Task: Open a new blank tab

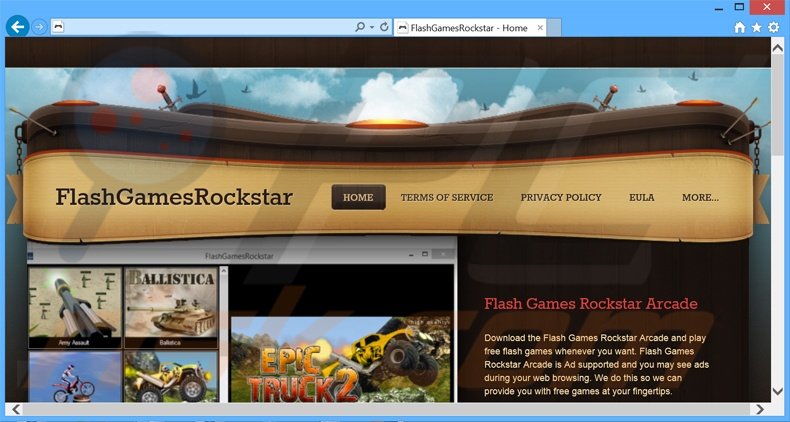Action: (x=554, y=28)
